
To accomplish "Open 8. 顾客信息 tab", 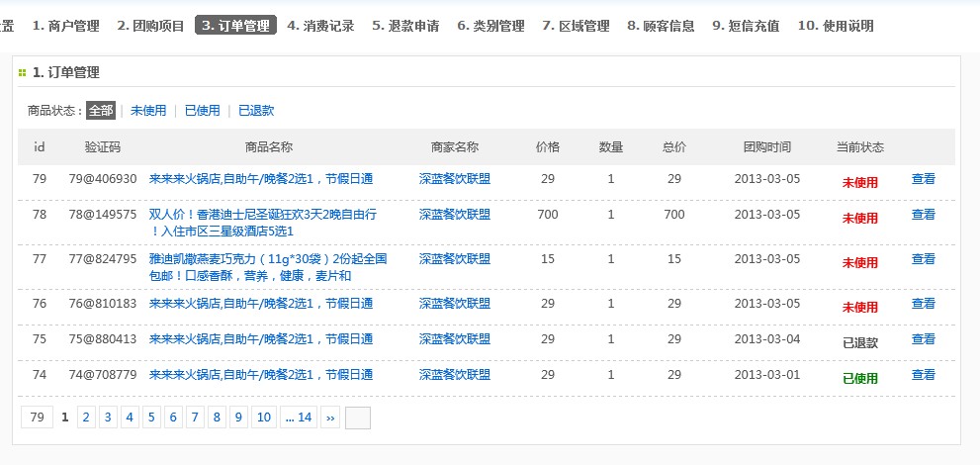I will tap(661, 26).
